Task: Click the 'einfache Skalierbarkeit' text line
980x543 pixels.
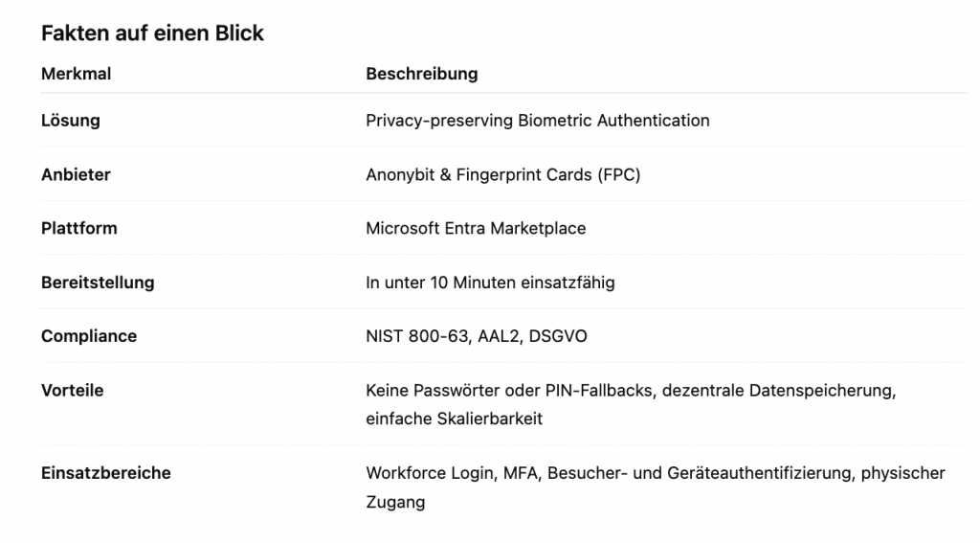Action: click(454, 419)
